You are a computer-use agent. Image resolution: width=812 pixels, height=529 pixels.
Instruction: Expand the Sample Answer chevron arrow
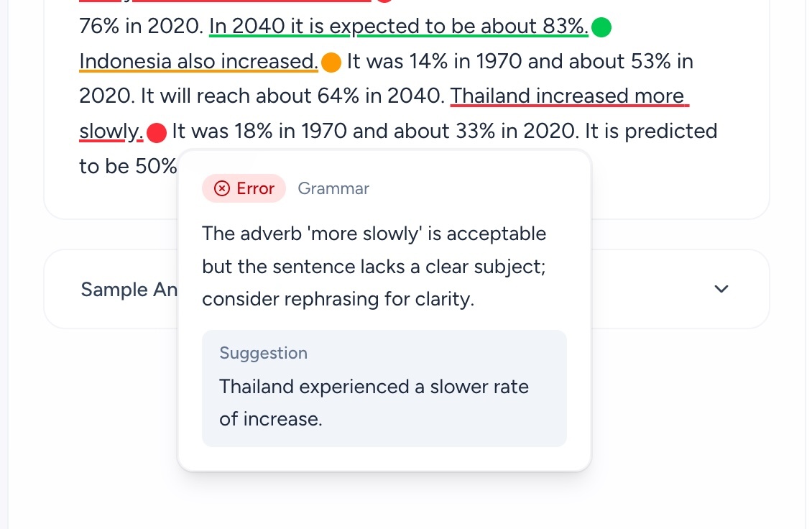tap(721, 289)
